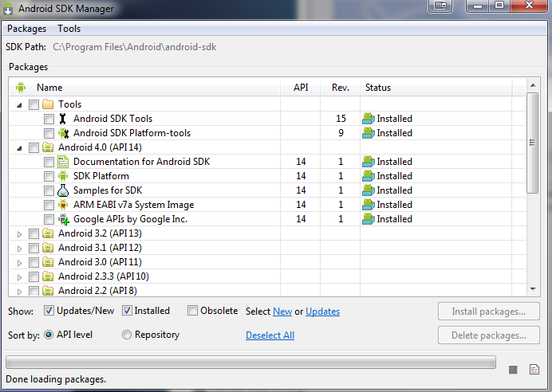Expand the Android 3.2 (API 13) group
Screen dimensions: 552x392
(20, 234)
